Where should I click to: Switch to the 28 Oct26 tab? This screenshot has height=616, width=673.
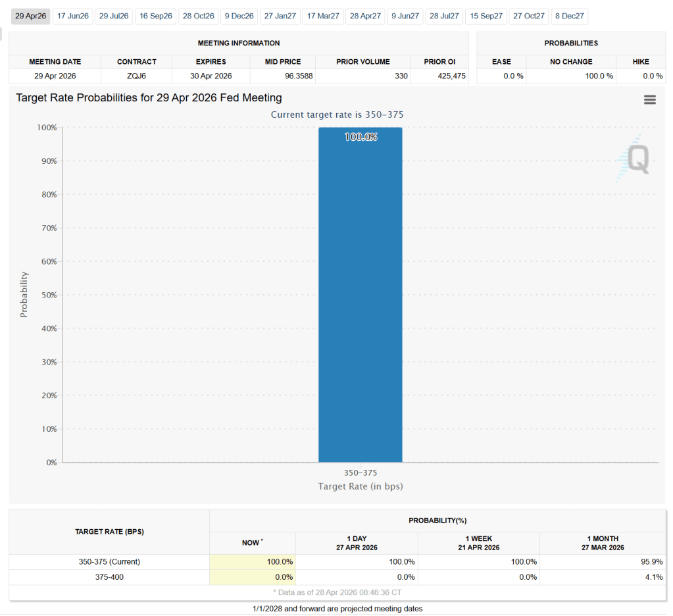(199, 16)
